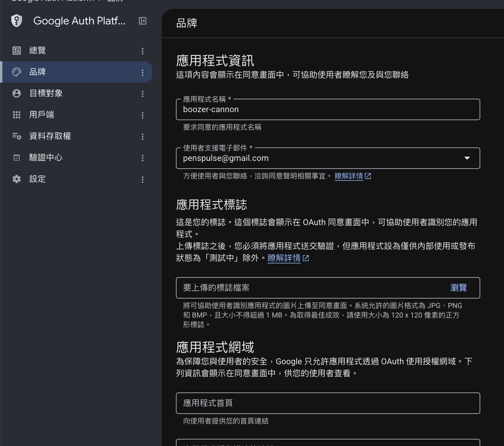The width and height of the screenshot is (504, 446).
Task: Click the 用戶端 grid icon
Action: tap(17, 115)
